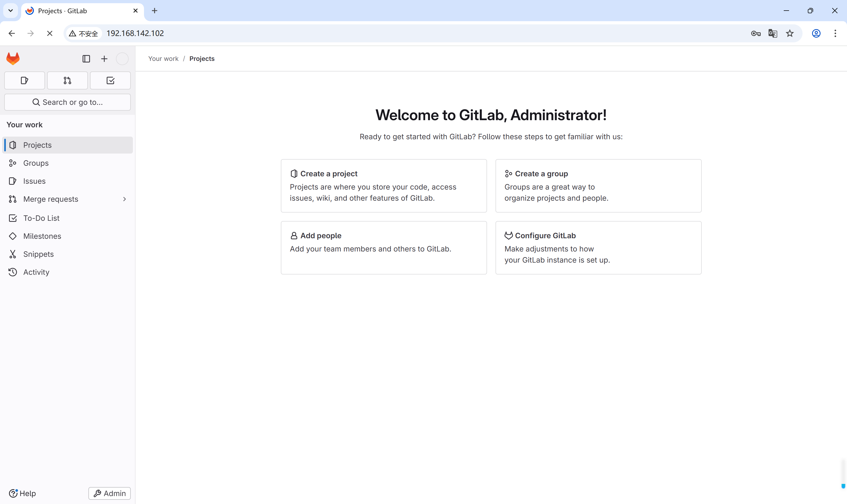Open merge requests shortcut icon

tap(67, 80)
